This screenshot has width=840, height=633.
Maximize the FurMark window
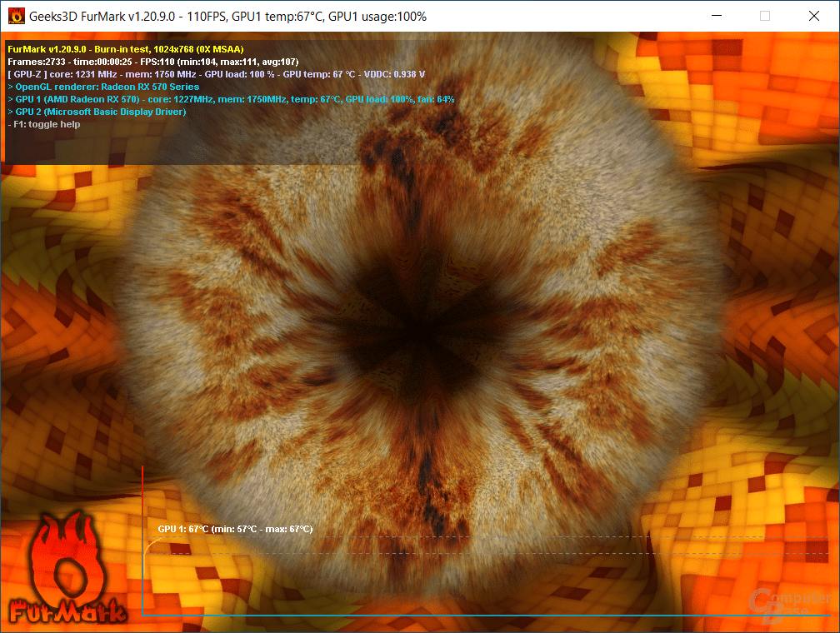(x=765, y=16)
